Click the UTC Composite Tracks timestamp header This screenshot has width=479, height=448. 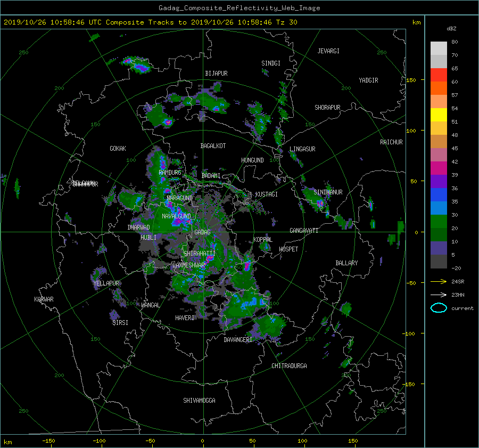point(150,22)
